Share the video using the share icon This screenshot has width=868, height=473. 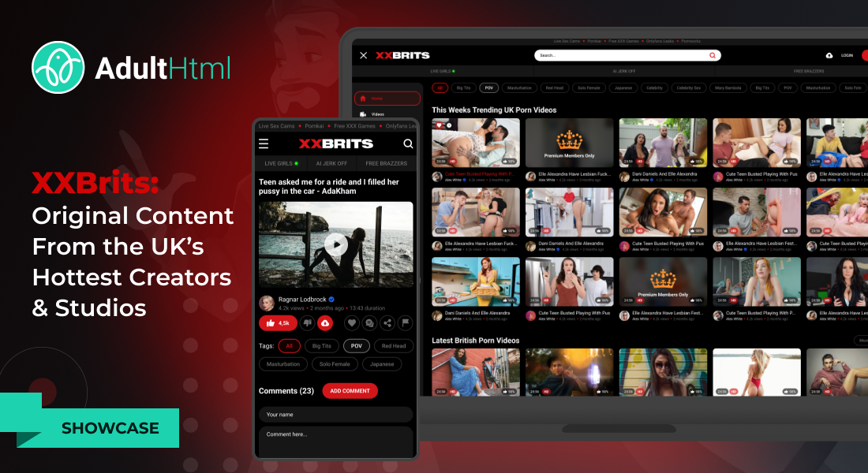click(x=387, y=323)
